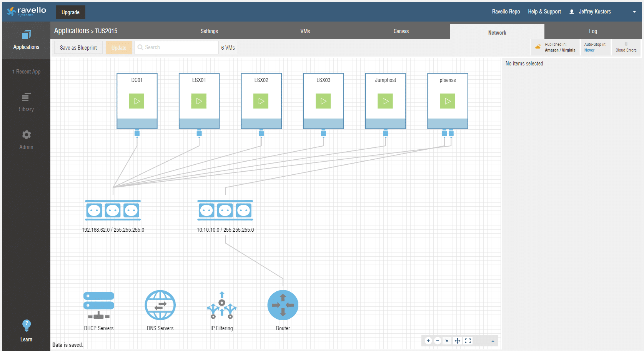Select the 192.168.62.0 network switch
This screenshot has height=351, width=644.
[113, 210]
